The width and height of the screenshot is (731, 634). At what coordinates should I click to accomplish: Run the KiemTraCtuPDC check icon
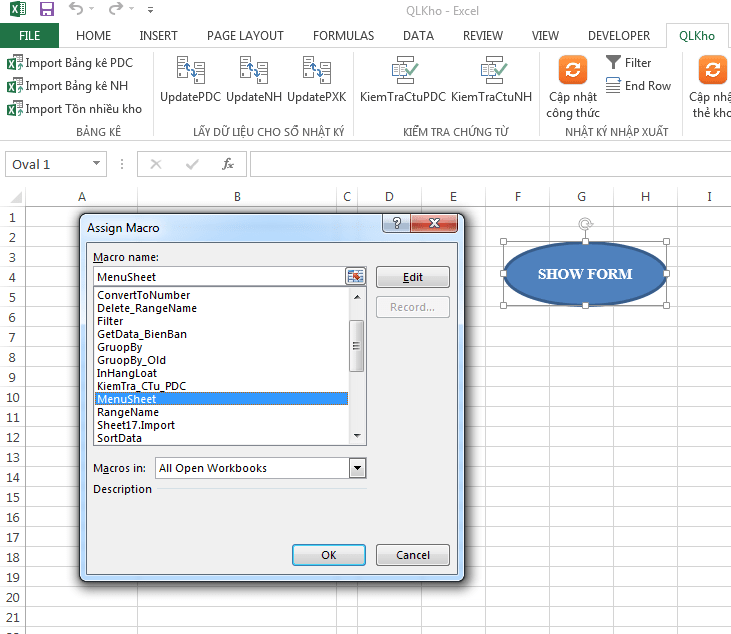[403, 71]
